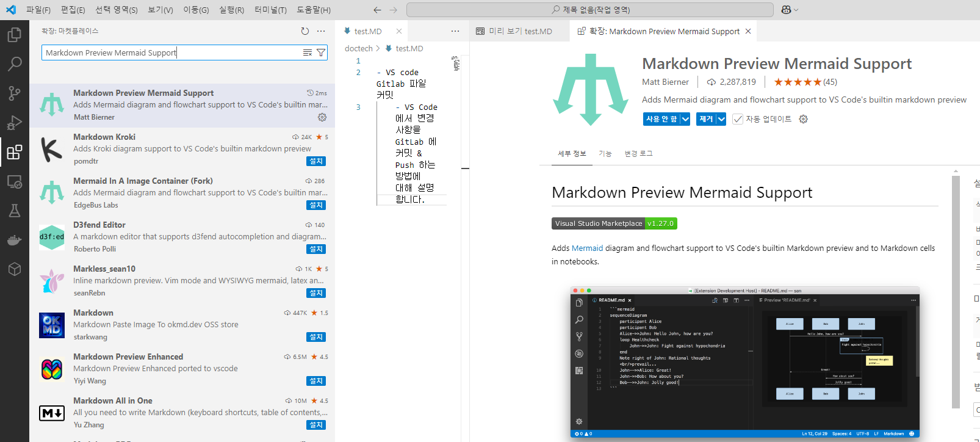980x442 pixels.
Task: Open the 보기(V) menu
Action: 160,10
